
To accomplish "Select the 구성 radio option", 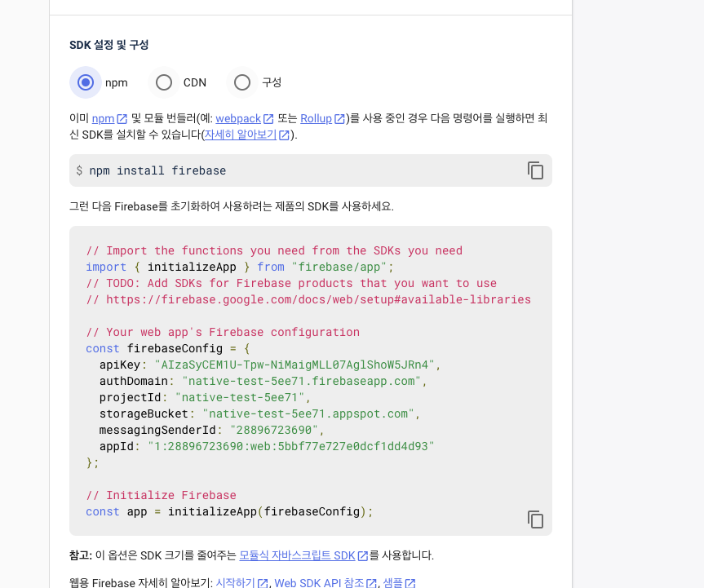I will [242, 82].
